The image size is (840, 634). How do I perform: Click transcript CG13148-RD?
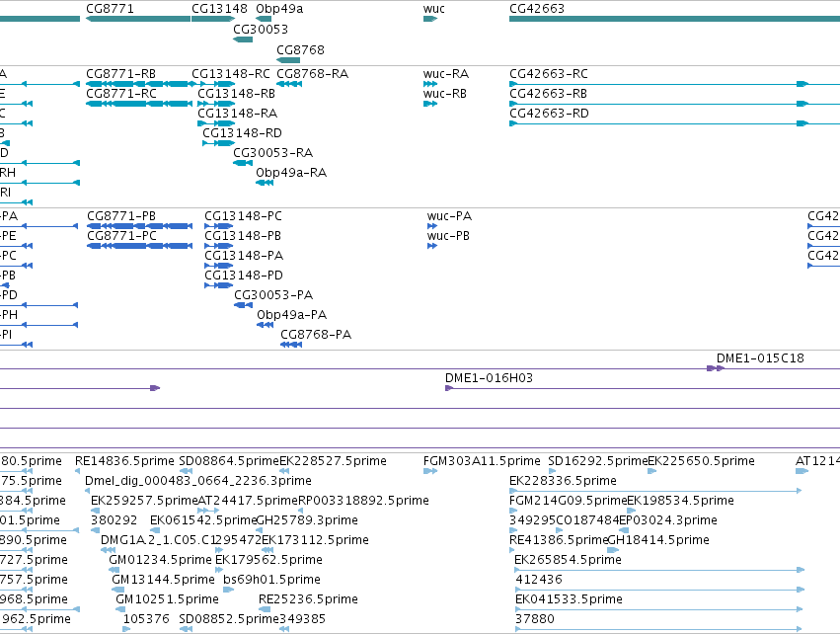click(242, 133)
